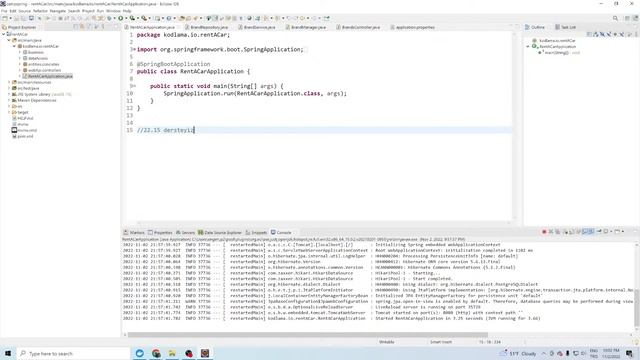Open the Data Source Explorer tab
Viewport: 640px width, 360px height.
click(x=220, y=232)
